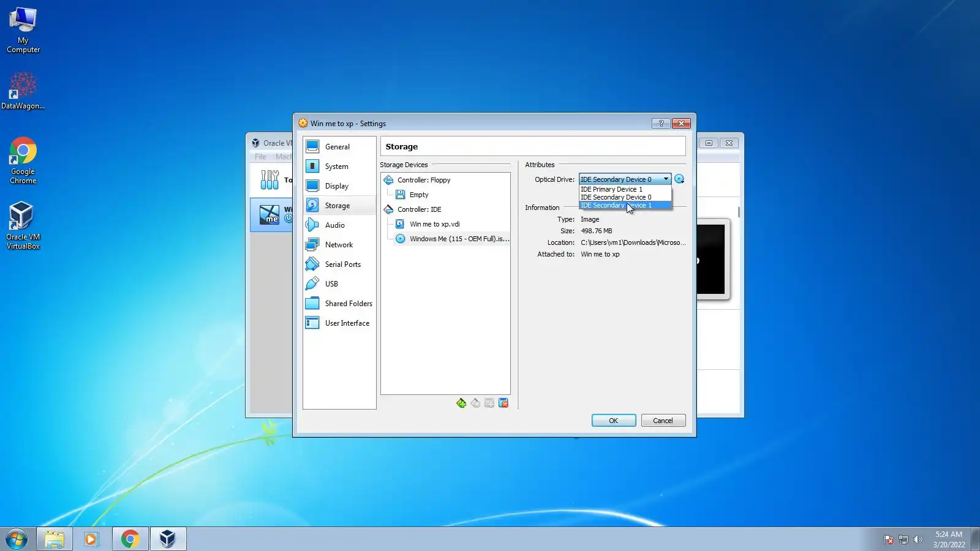This screenshot has height=551, width=980.
Task: Maximize the VirtualBox Manager window
Action: 709,143
